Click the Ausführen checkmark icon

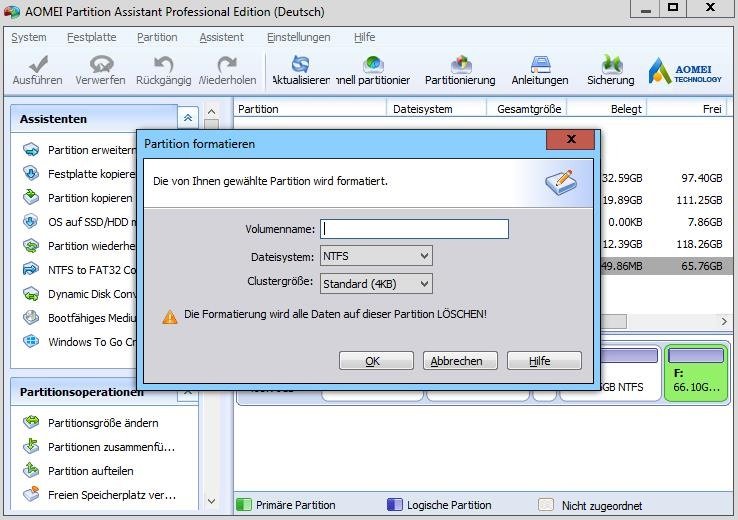click(x=38, y=64)
